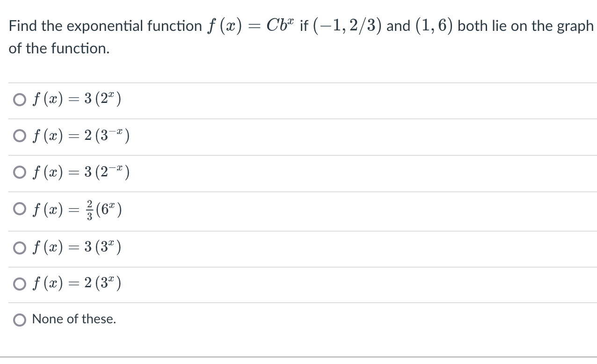Select the radio button for f(x) = 2(3^x)
Image resolution: width=597 pixels, height=364 pixels.
click(x=19, y=283)
